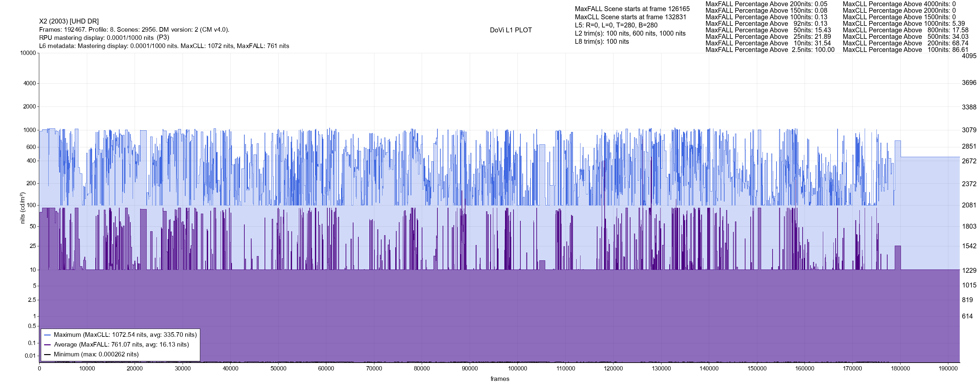Viewport: 980px width, 392px height.
Task: Click the black Minimum legend line marker
Action: (x=48, y=355)
